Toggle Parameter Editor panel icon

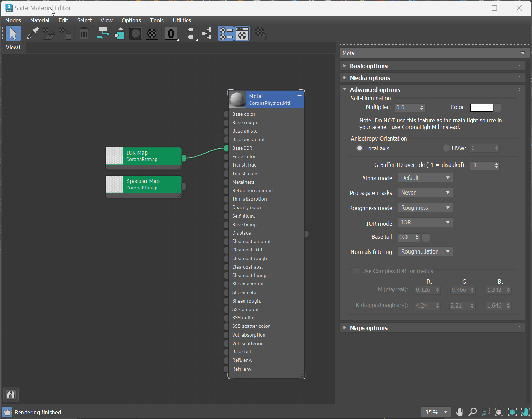242,34
